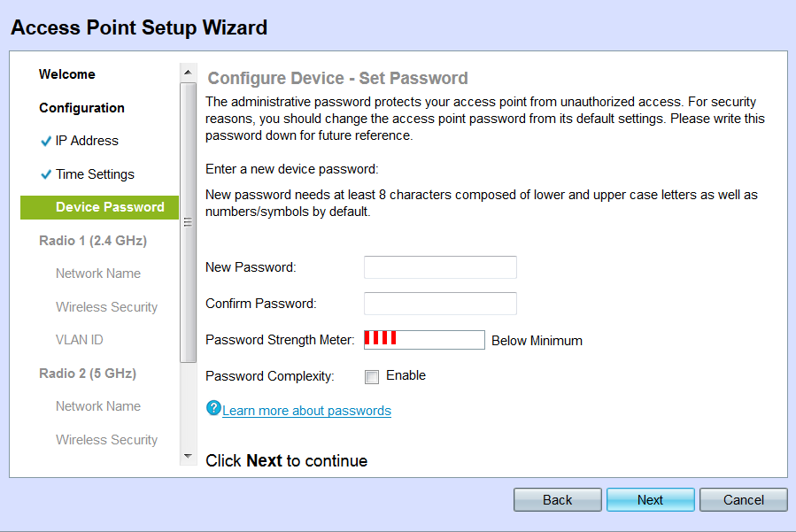The width and height of the screenshot is (796, 532).
Task: Go to Time Settings wizard step
Action: click(95, 174)
